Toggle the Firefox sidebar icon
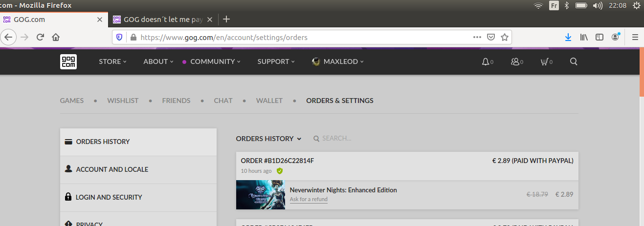The image size is (644, 226). coord(600,37)
